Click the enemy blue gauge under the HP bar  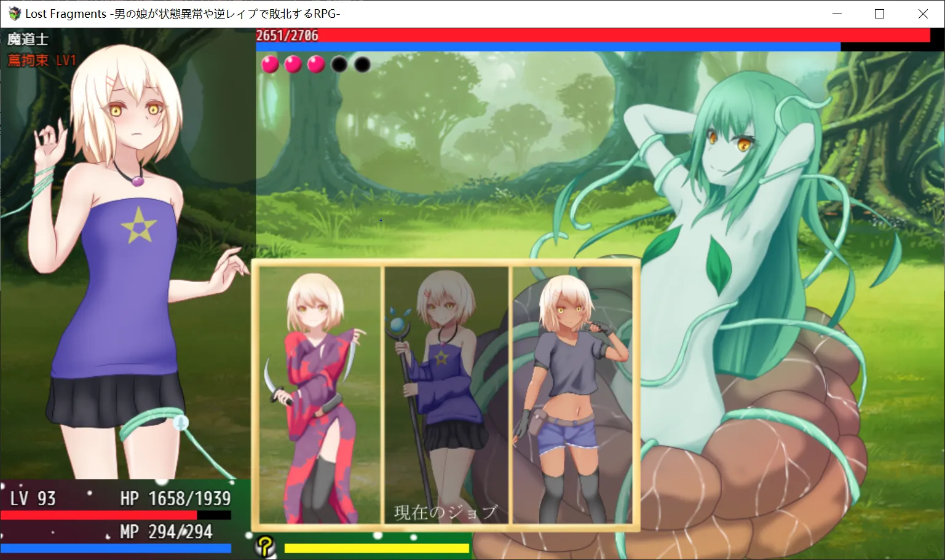pos(547,47)
